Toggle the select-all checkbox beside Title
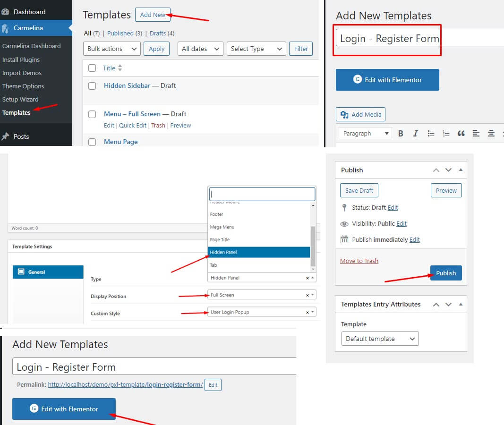The width and height of the screenshot is (504, 425). [93, 68]
